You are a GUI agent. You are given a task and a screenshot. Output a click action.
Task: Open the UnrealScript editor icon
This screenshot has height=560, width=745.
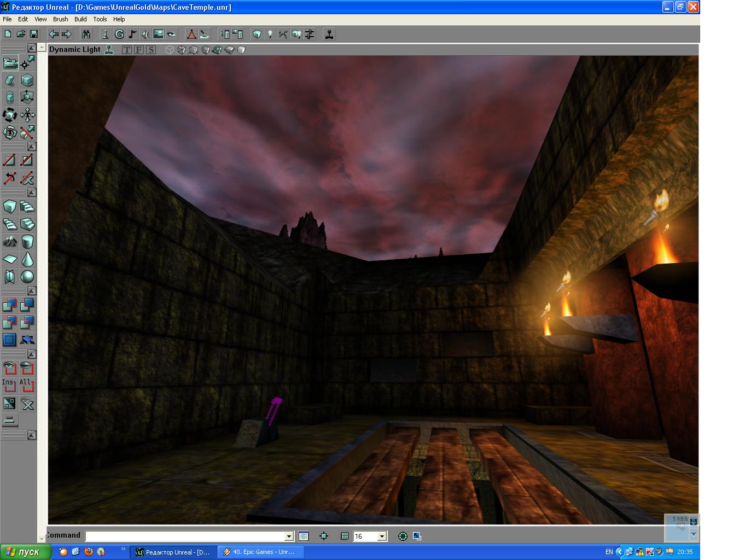click(204, 34)
